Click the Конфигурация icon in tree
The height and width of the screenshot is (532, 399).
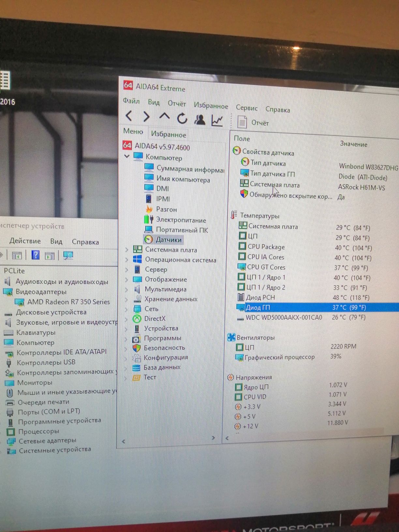tap(136, 358)
